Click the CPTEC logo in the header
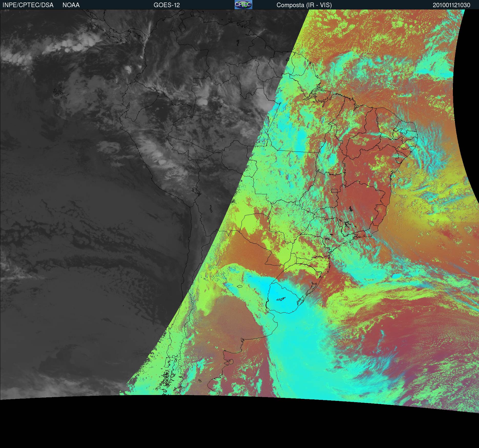479x448 pixels. click(243, 5)
